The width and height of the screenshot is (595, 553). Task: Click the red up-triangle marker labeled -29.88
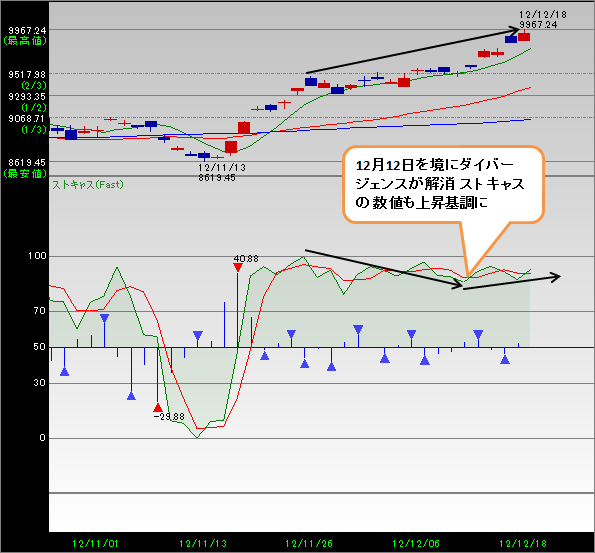click(158, 408)
